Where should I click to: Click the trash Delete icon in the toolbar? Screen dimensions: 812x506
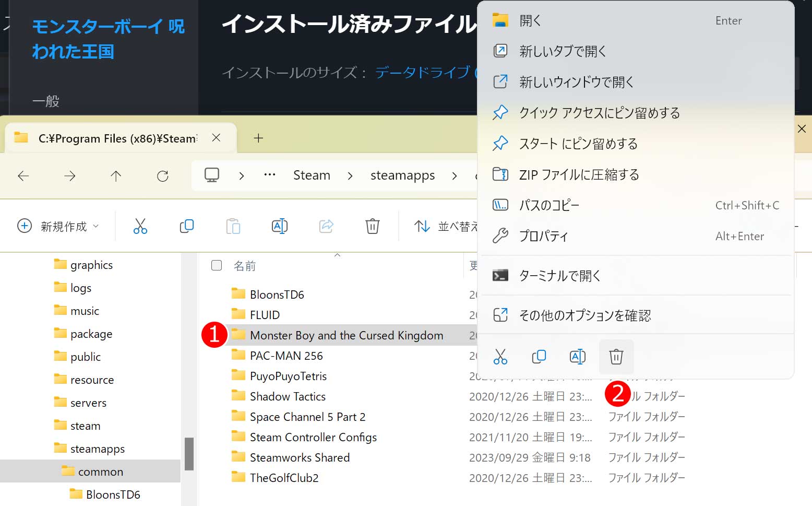(372, 226)
